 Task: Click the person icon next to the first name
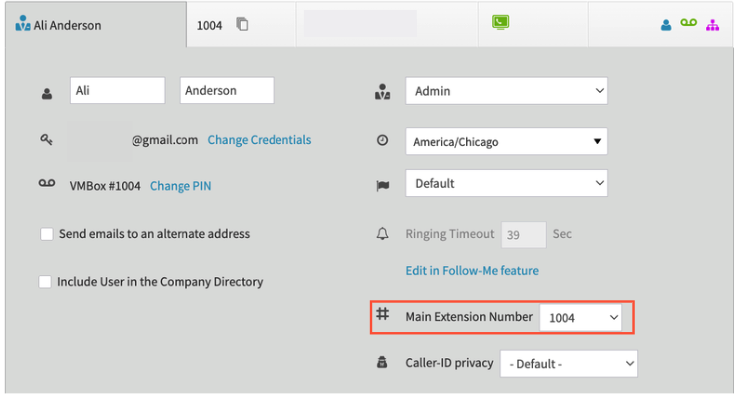(x=47, y=94)
